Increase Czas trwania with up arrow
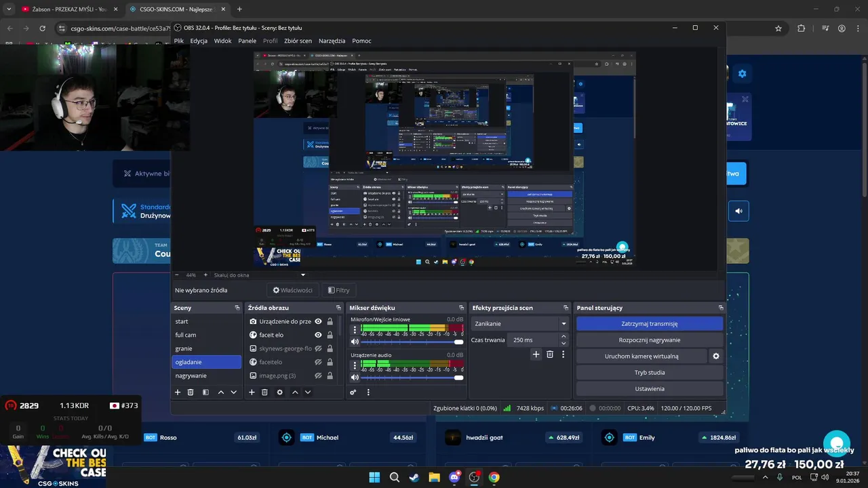This screenshot has height=488, width=868. pyautogui.click(x=563, y=336)
